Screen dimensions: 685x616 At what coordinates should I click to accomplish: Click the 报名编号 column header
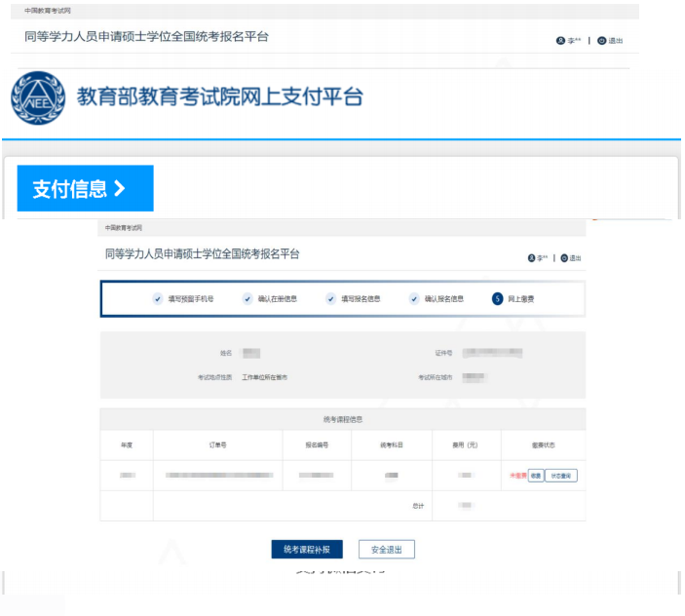tap(317, 445)
